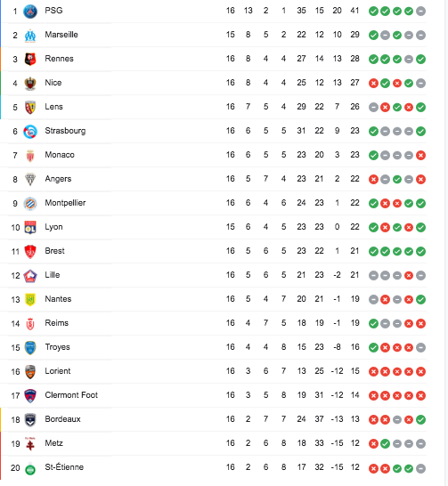Click the Bordeaux club badge
This screenshot has width=448, height=486.
(30, 419)
